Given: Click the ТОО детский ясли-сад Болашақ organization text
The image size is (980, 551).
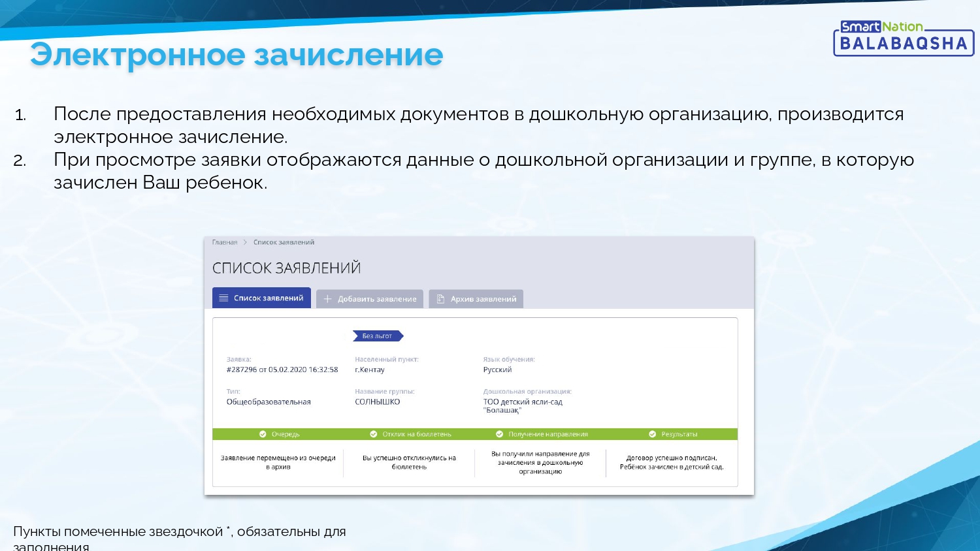Looking at the screenshot, I should point(523,406).
